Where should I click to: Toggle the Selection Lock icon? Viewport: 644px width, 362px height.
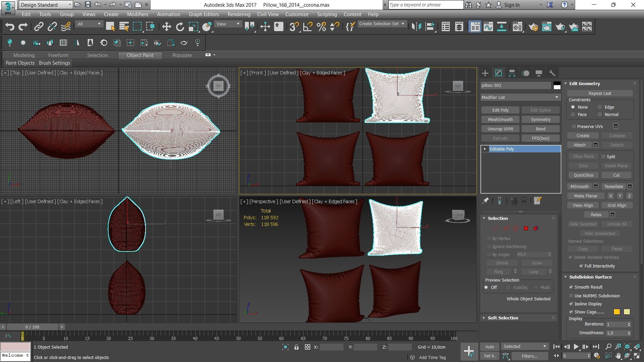(297, 347)
